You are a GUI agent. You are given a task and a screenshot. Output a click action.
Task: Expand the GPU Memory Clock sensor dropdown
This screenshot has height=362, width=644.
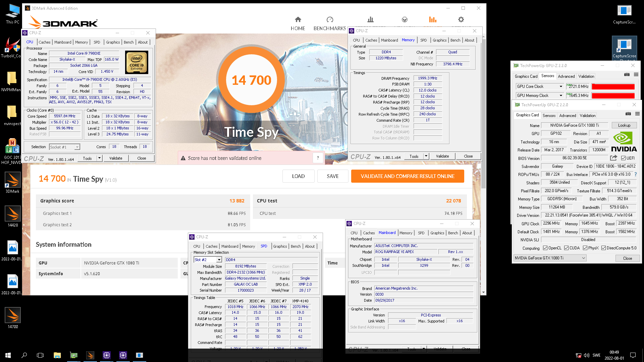[561, 96]
